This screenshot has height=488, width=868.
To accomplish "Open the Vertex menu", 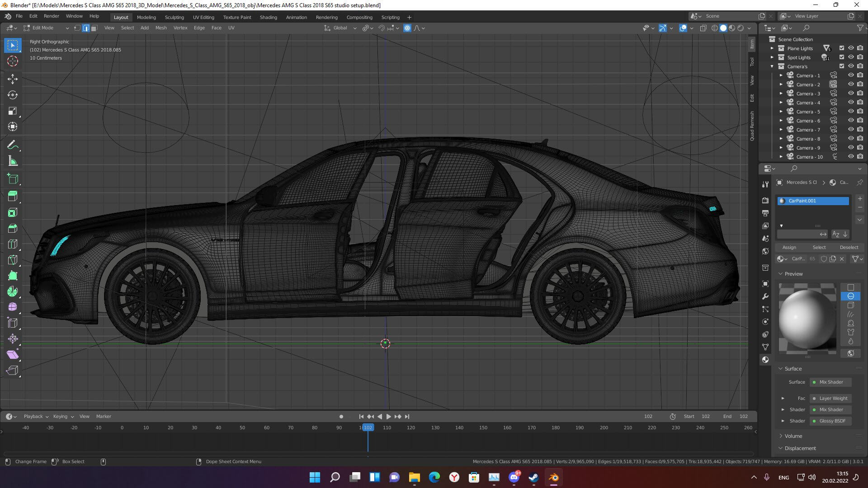I will tap(180, 28).
